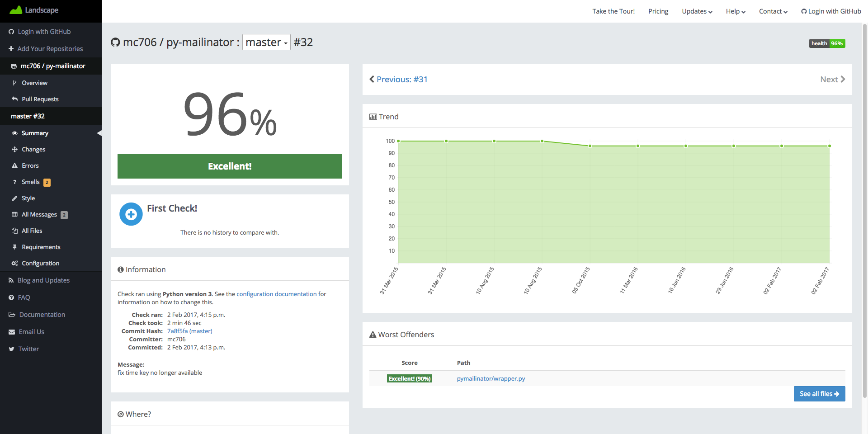Click the Errors warning triangle icon

point(14,165)
